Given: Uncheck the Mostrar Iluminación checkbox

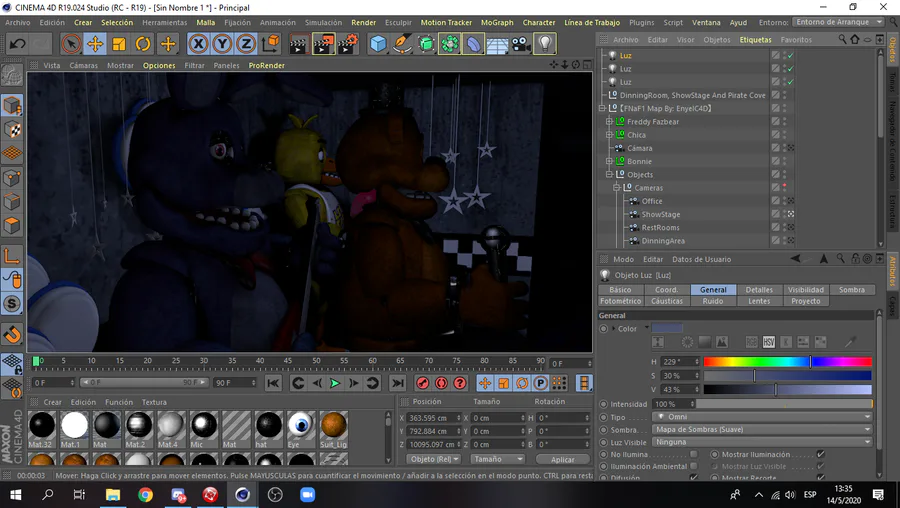Looking at the screenshot, I should point(820,454).
